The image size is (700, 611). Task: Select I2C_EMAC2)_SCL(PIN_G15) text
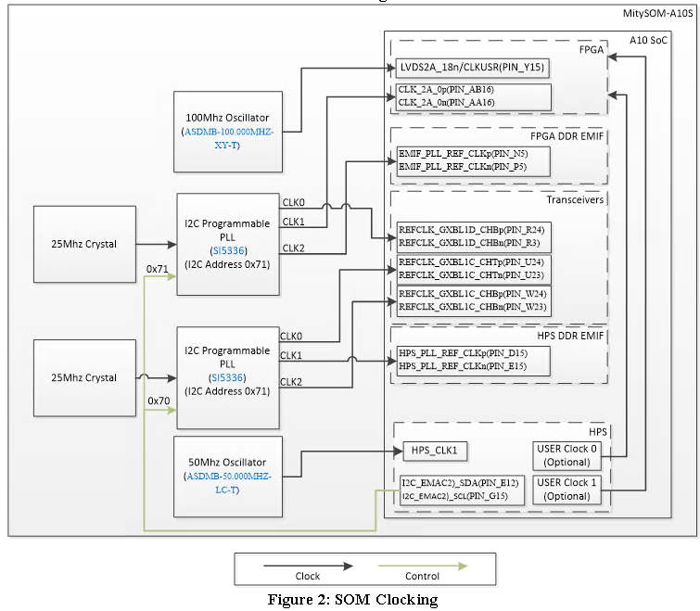point(455,496)
